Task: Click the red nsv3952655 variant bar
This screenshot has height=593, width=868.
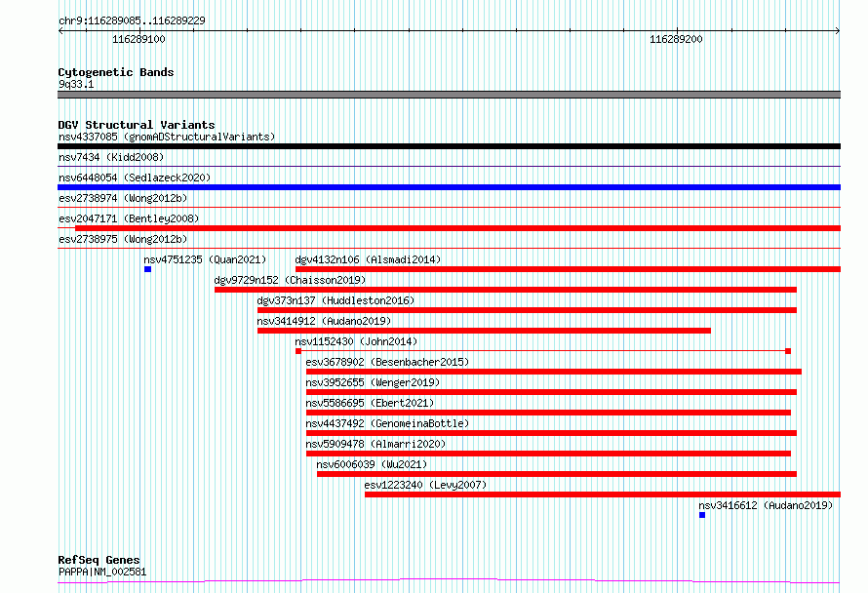Action: (x=551, y=392)
